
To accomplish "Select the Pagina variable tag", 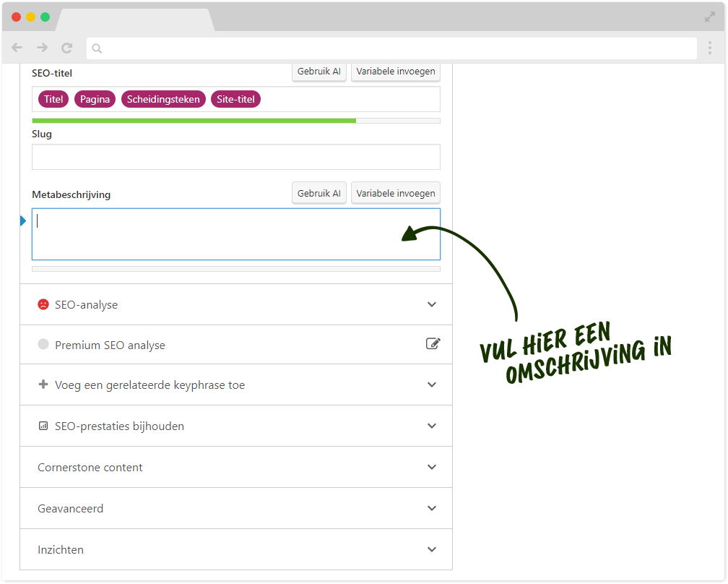I will (x=95, y=99).
